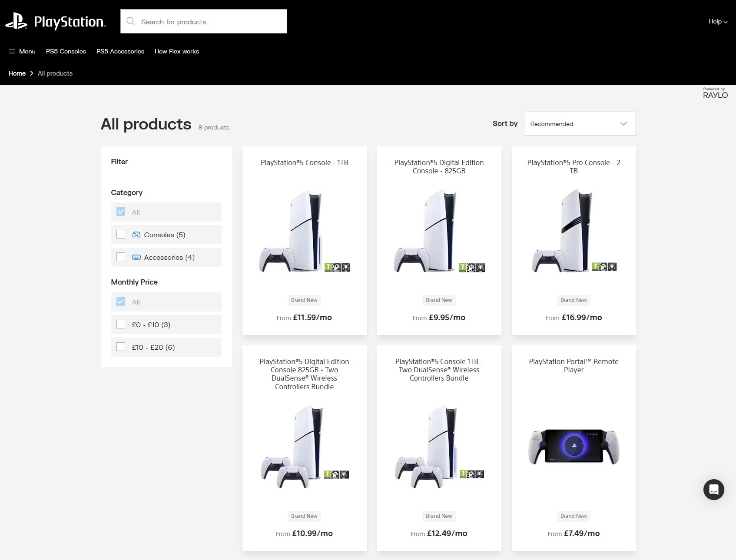The width and height of the screenshot is (736, 560).
Task: Click the PlayStation logo in the header
Action: click(55, 21)
